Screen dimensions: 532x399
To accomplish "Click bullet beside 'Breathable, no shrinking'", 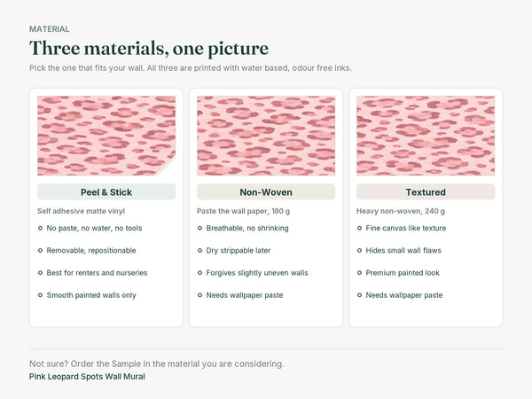I will (x=199, y=228).
